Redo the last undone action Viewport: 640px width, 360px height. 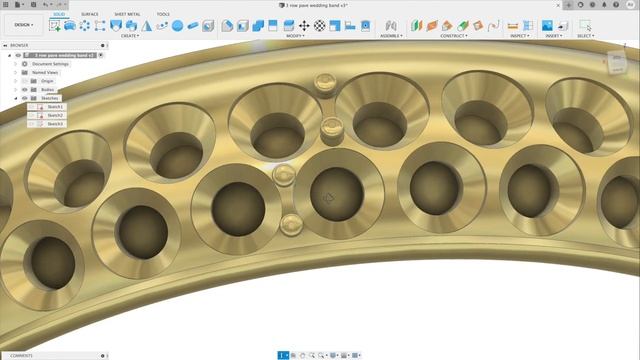(60, 5)
